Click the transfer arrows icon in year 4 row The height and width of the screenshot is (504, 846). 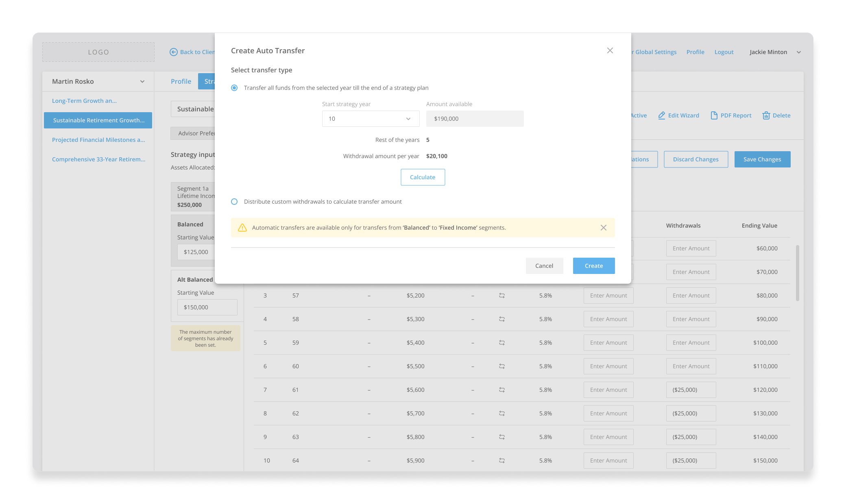tap(502, 319)
